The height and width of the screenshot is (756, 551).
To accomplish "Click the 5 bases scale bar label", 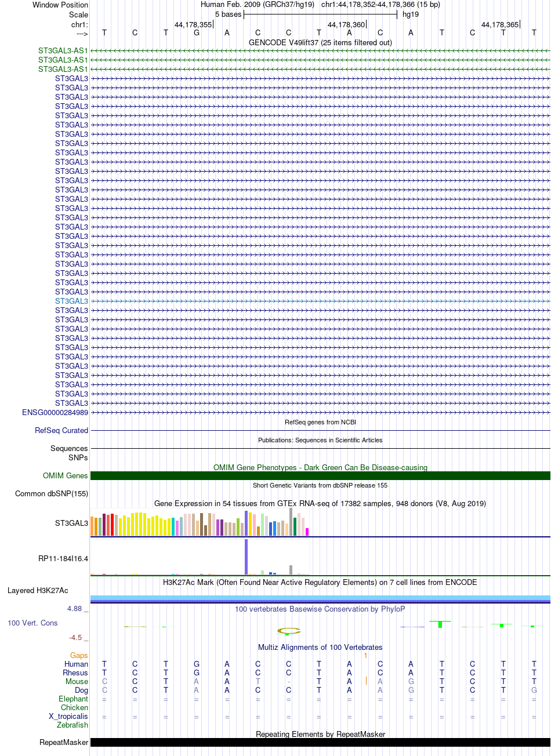I will click(228, 14).
